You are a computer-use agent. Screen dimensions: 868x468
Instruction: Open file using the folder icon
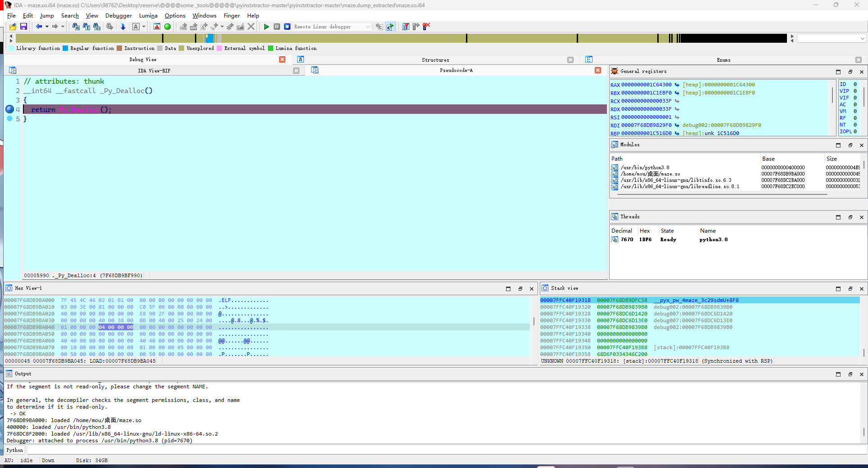(x=13, y=27)
